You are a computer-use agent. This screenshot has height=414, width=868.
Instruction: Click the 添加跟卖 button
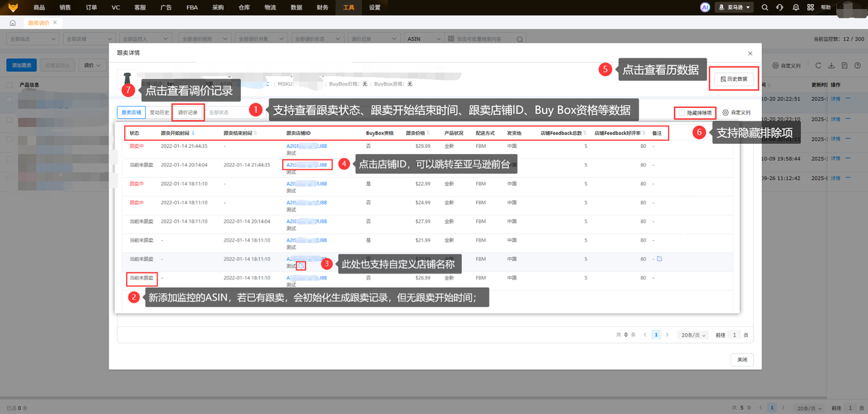pyautogui.click(x=22, y=65)
